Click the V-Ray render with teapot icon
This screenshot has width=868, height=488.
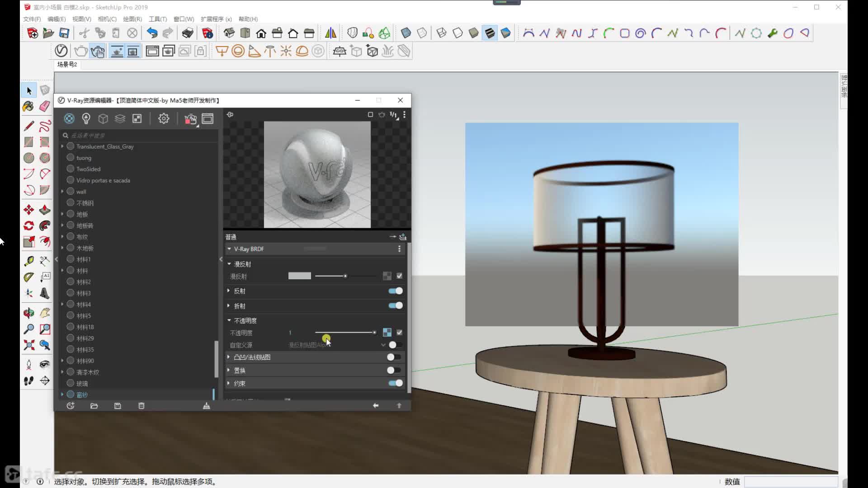(190, 119)
